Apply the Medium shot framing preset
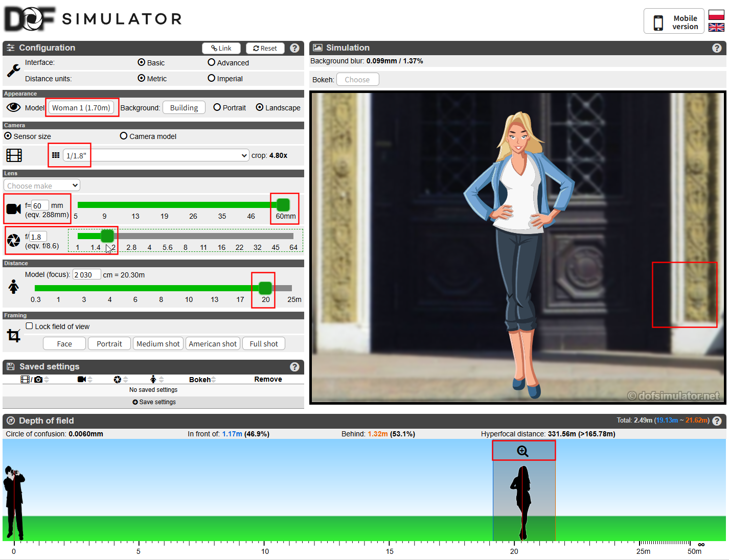Viewport: 729px width, 560px height. click(x=158, y=344)
